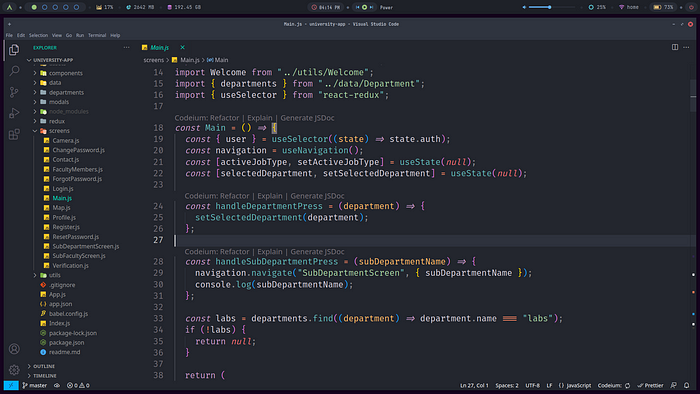
Task: Split the editor to the right
Action: tap(675, 47)
